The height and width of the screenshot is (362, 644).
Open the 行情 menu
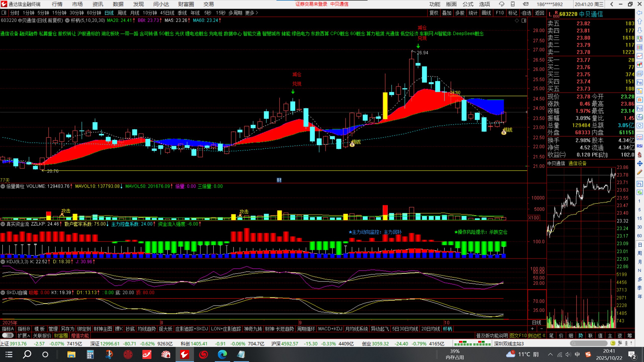[57, 4]
